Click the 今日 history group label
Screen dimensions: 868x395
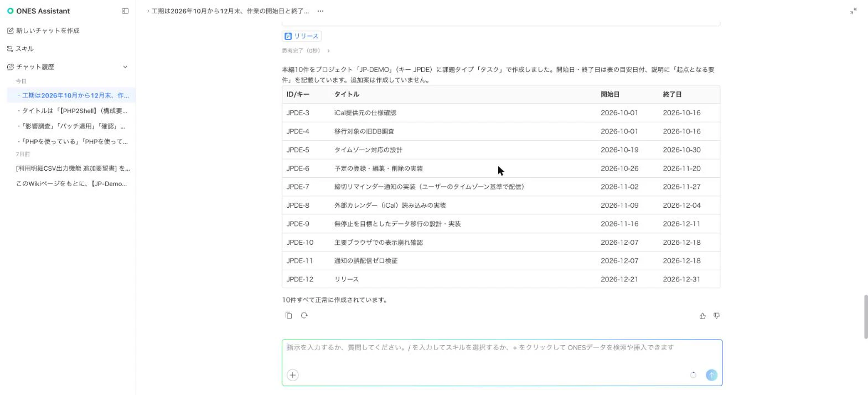(x=21, y=81)
